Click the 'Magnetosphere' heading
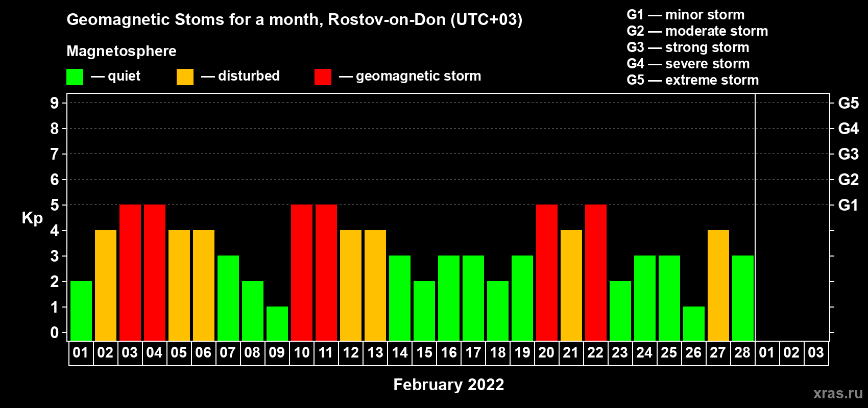868x408 pixels. click(122, 51)
